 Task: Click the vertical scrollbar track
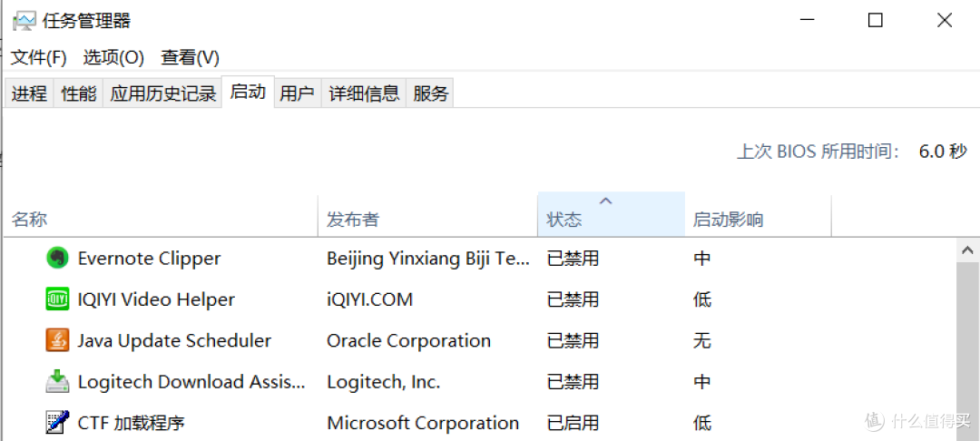[x=968, y=352]
